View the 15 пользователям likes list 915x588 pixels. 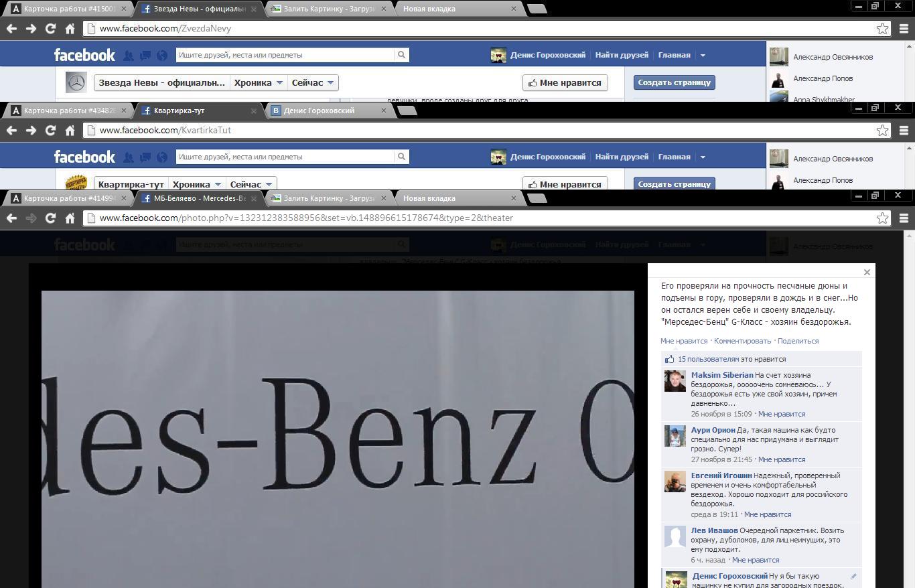708,359
